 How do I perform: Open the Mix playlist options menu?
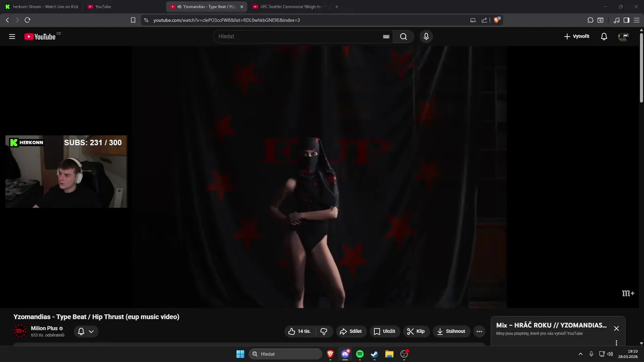pyautogui.click(x=616, y=343)
